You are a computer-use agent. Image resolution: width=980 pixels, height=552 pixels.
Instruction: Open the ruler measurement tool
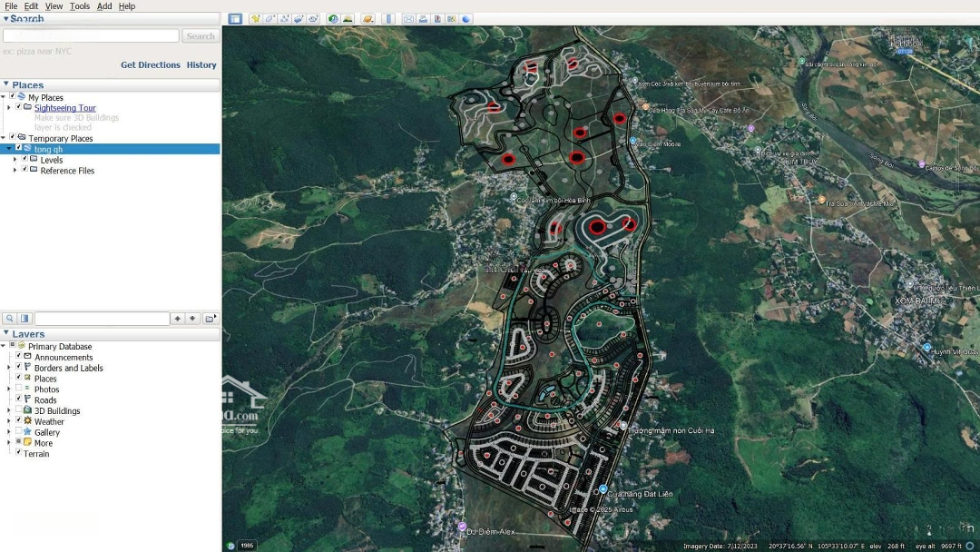388,19
